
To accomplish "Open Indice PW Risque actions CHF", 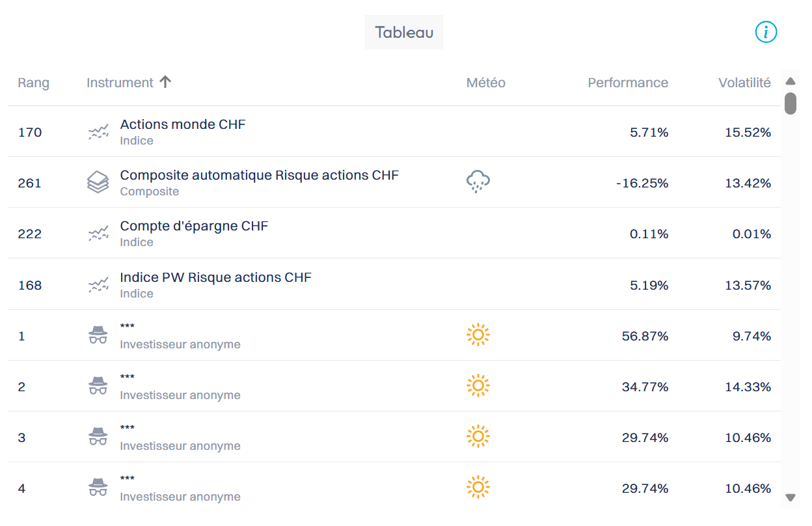I will (x=215, y=277).
